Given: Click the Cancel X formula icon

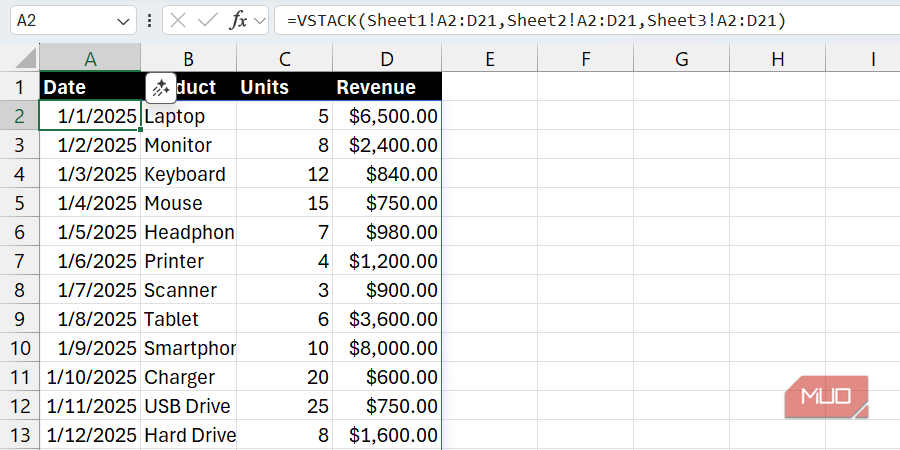Looking at the screenshot, I should pos(179,20).
